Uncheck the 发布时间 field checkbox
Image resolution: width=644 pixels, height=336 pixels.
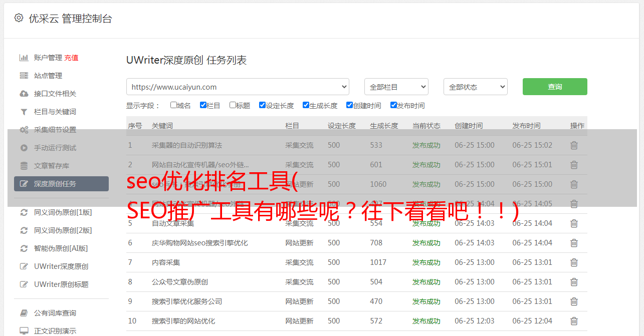393,105
